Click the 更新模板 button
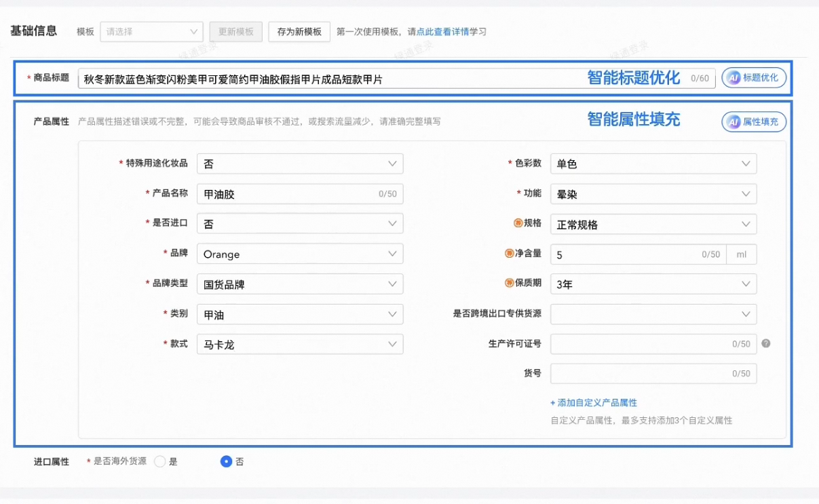 click(235, 31)
